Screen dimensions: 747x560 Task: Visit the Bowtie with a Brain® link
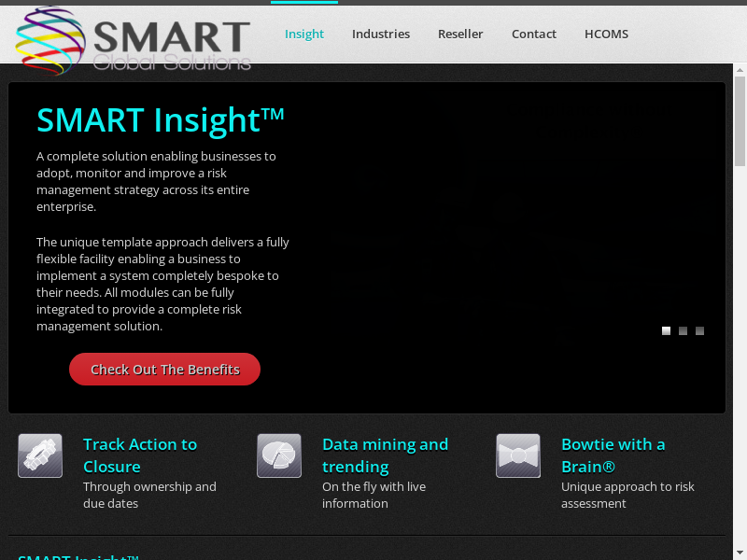613,455
